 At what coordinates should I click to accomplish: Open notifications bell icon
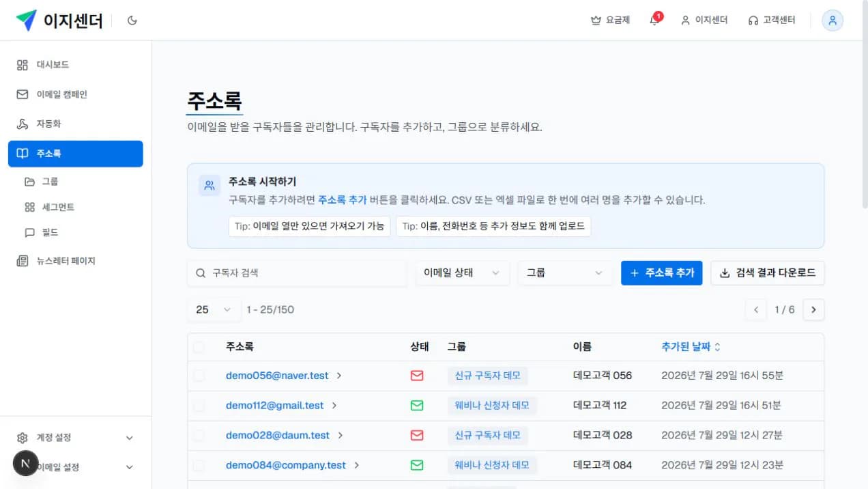(654, 20)
